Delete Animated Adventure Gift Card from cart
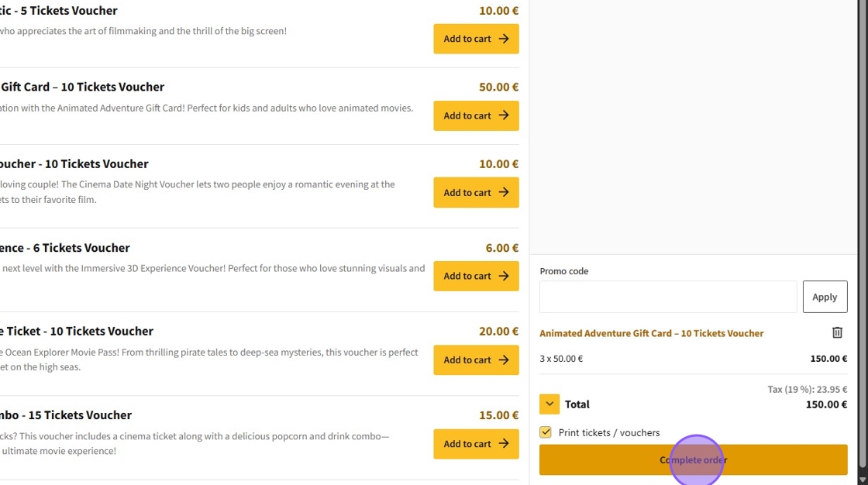The height and width of the screenshot is (485, 868). 837,332
